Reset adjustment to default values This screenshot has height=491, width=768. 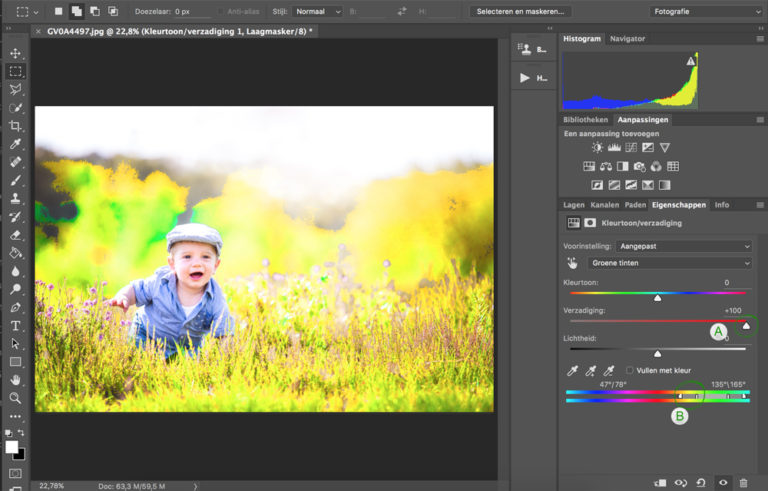701,482
